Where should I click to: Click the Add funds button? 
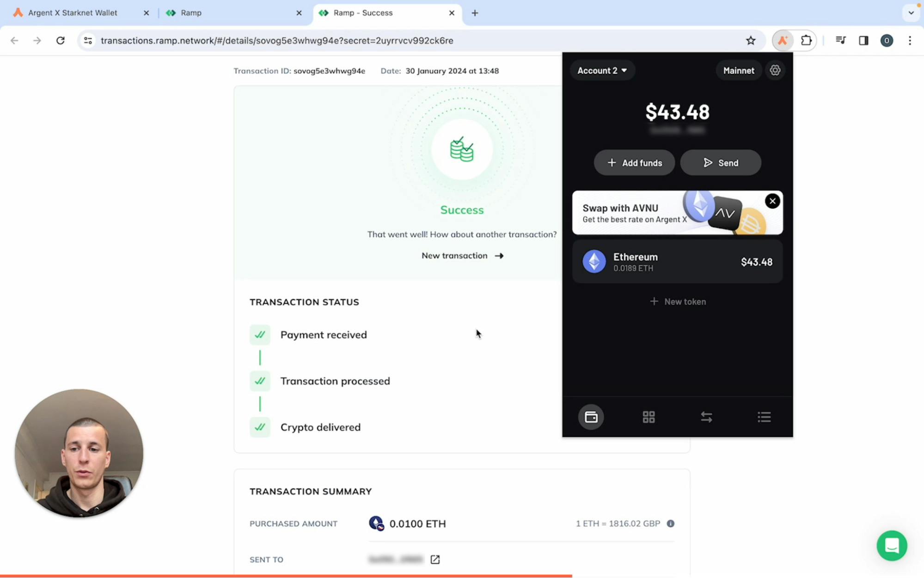point(635,163)
